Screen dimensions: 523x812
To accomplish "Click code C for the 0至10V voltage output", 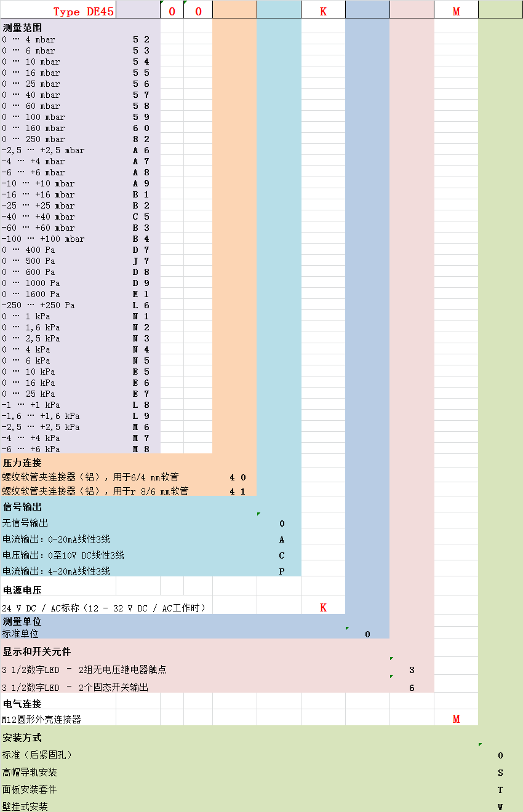I will pyautogui.click(x=282, y=555).
